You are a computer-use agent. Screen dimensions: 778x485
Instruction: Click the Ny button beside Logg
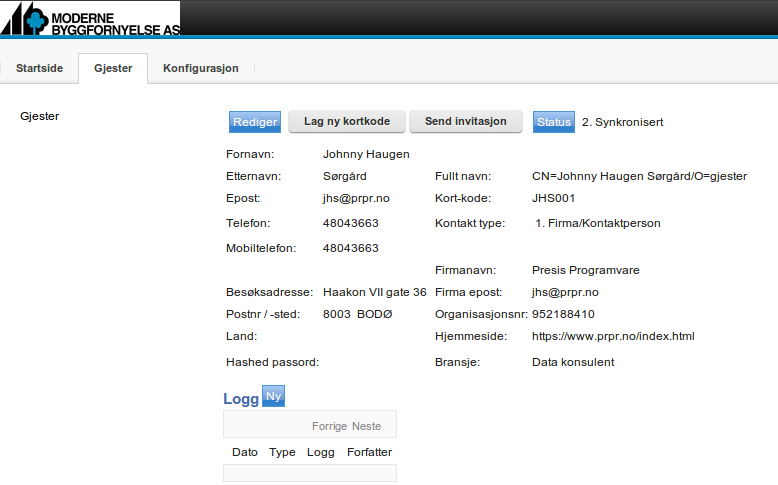[273, 396]
